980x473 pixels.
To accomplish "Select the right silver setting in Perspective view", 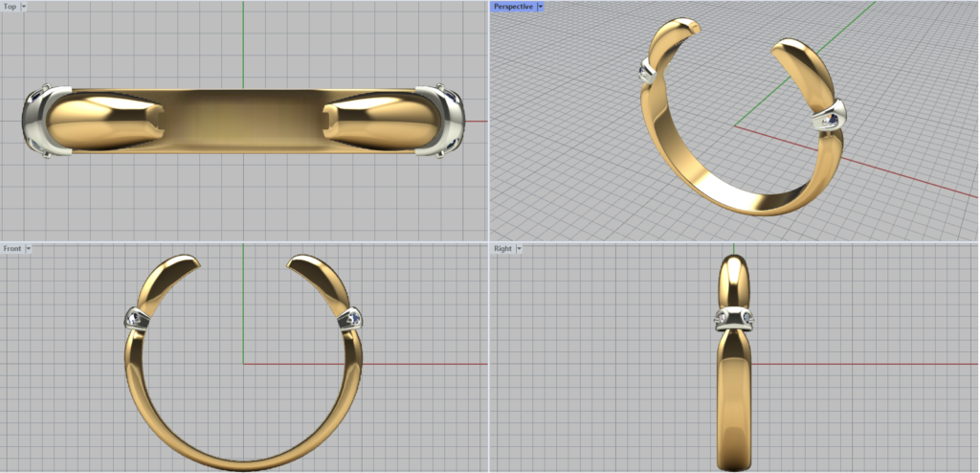I will click(830, 117).
